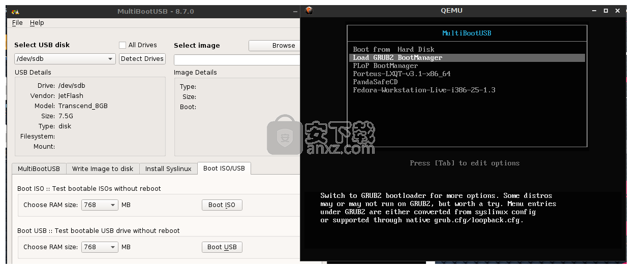Click the 'JetFlash' vendor value
This screenshot has width=644, height=271.
click(x=71, y=96)
